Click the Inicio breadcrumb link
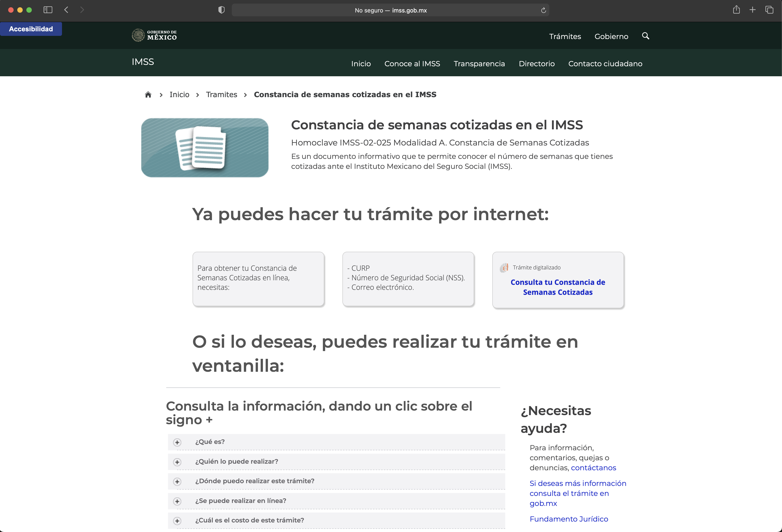The height and width of the screenshot is (532, 782). (x=179, y=94)
